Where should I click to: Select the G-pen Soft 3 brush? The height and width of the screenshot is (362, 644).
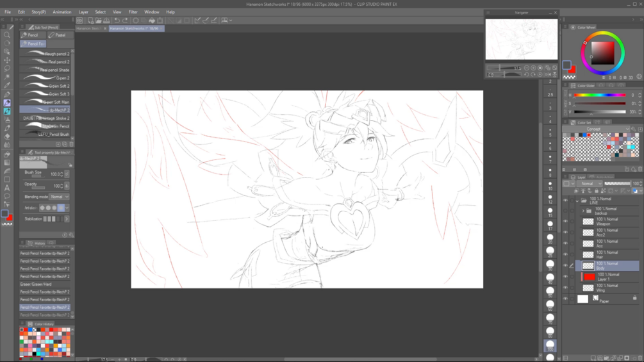pos(45,94)
